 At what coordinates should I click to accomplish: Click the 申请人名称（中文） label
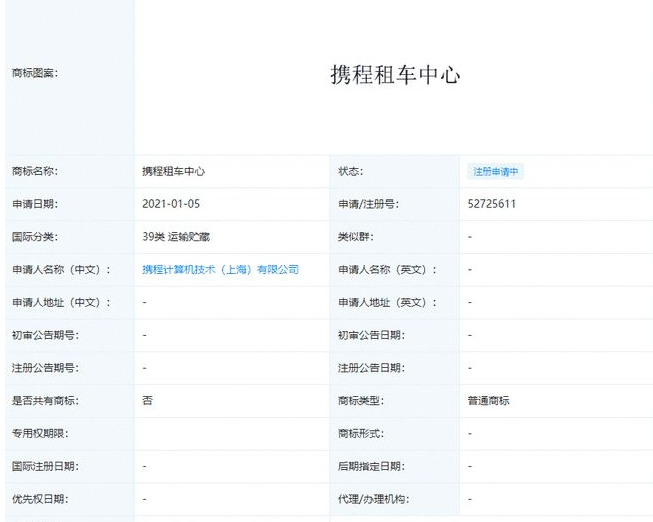pos(61,270)
